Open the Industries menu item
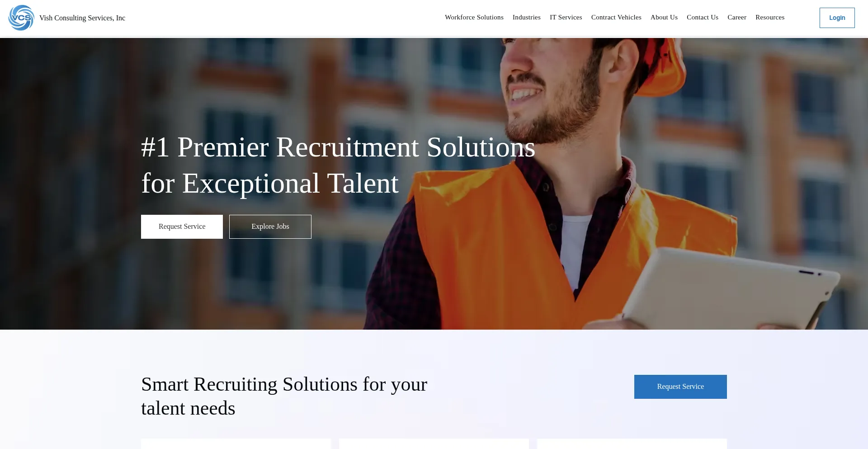The height and width of the screenshot is (449, 868). [526, 17]
